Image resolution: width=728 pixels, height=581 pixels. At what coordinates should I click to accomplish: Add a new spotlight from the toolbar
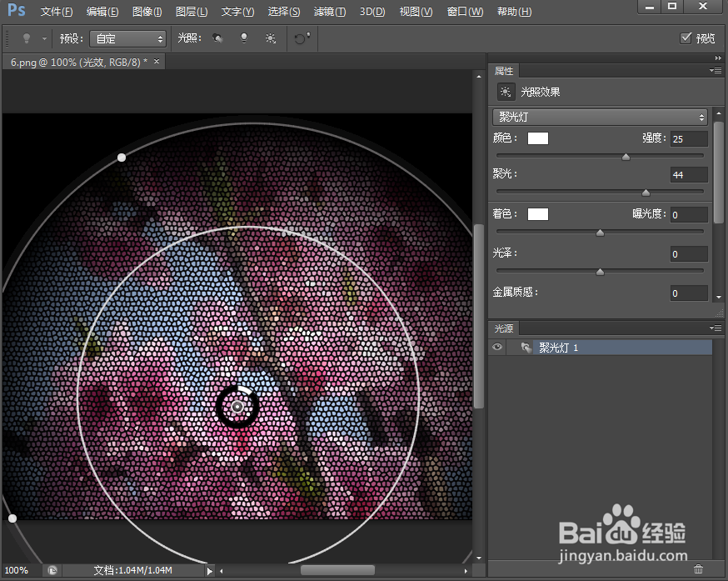click(217, 38)
